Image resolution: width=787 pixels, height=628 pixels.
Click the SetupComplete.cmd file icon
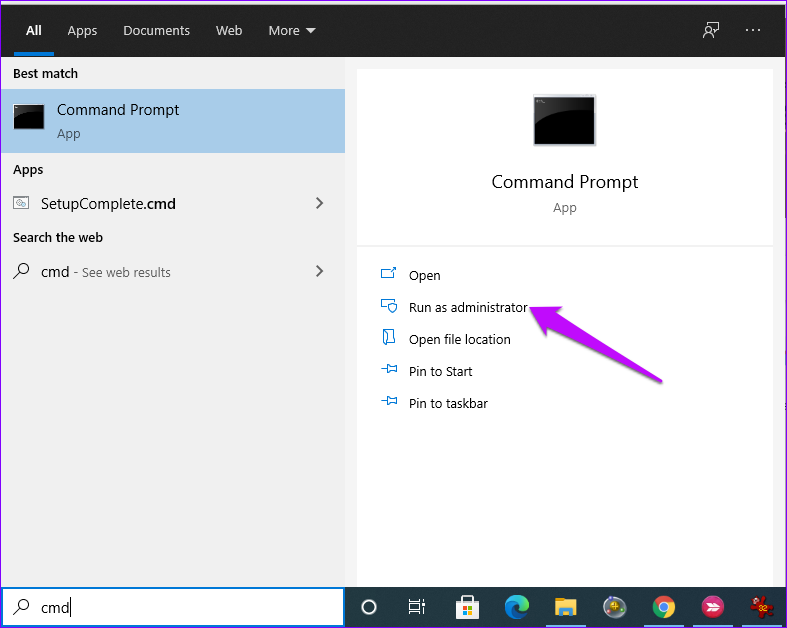pos(21,203)
